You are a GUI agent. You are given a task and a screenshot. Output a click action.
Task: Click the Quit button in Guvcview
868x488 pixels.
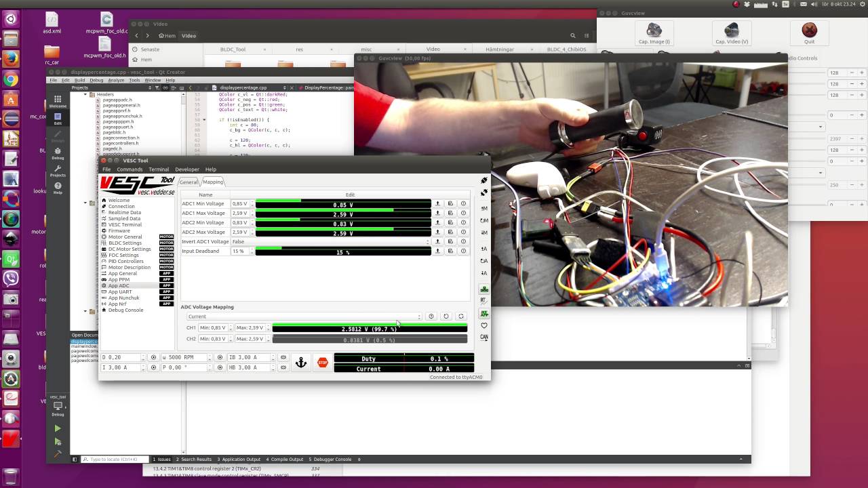[x=810, y=33]
